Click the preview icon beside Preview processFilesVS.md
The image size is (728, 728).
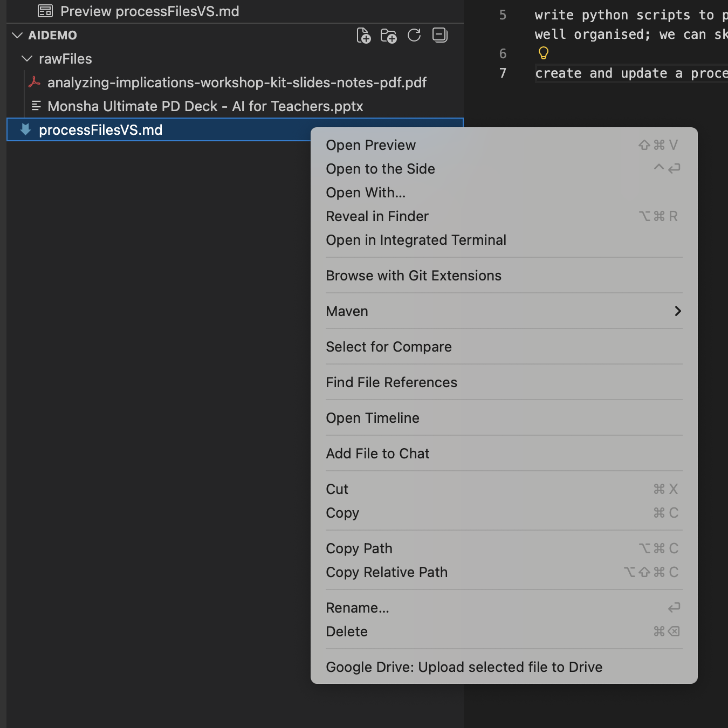pyautogui.click(x=45, y=11)
